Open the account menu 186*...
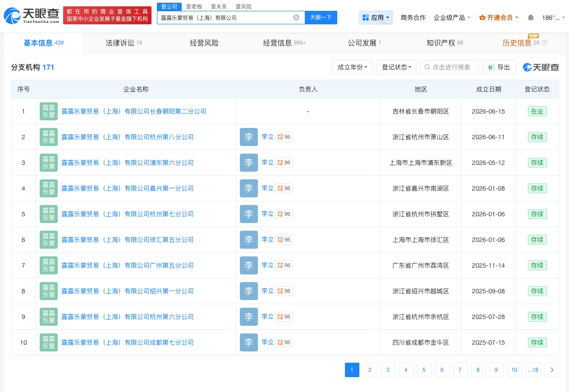The height and width of the screenshot is (392, 569). click(x=553, y=18)
